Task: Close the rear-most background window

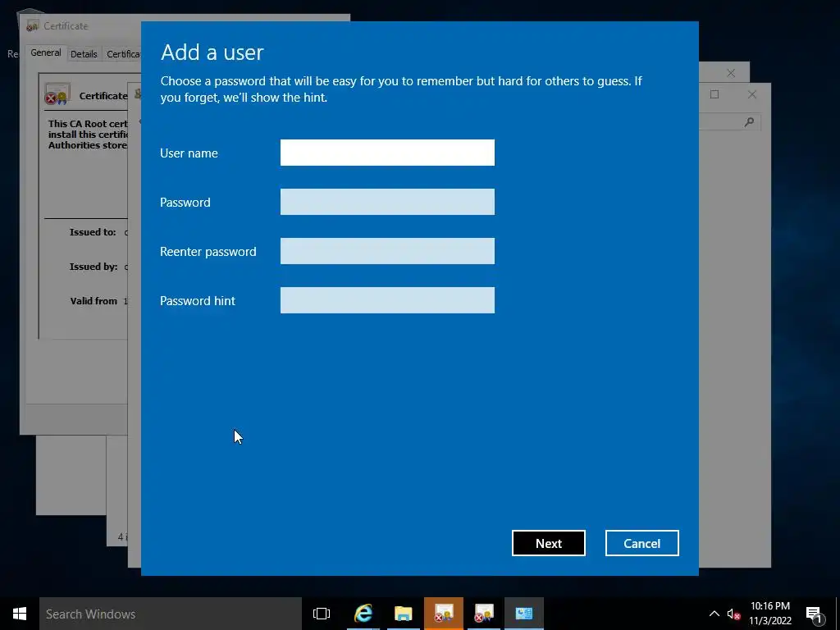Action: point(731,73)
